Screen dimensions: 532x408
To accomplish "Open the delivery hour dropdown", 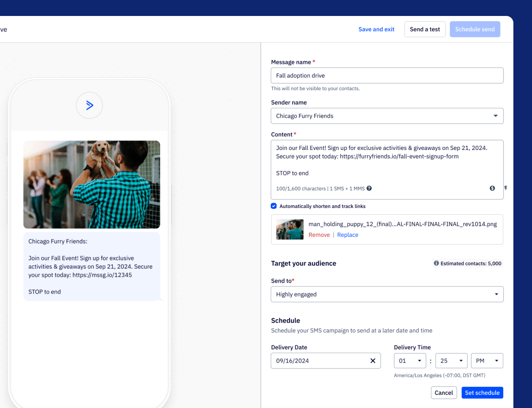I will pos(410,361).
